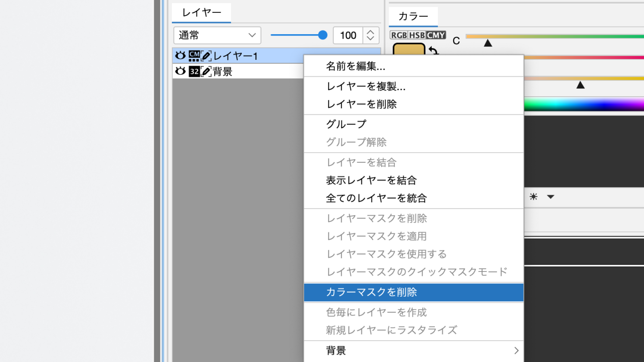Viewport: 644px width, 362px height.
Task: Click the pencil edit icon on 背景 layer
Action: tap(206, 71)
